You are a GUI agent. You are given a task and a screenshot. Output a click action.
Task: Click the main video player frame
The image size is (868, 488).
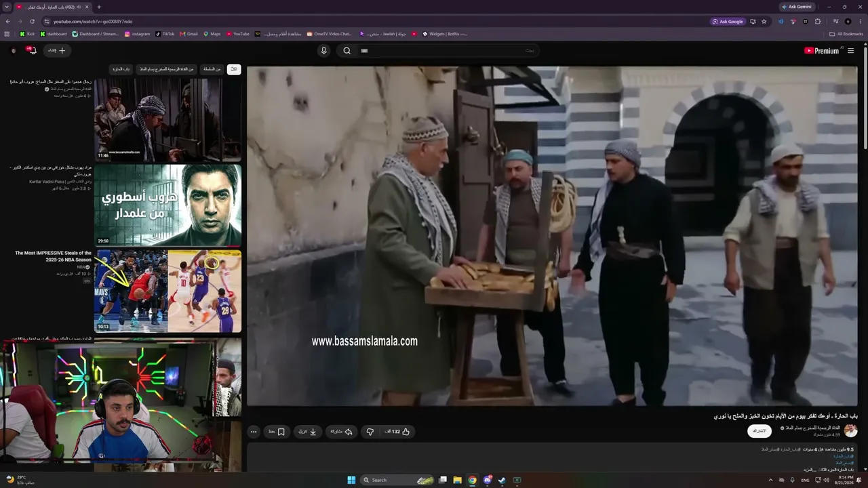[x=552, y=236]
